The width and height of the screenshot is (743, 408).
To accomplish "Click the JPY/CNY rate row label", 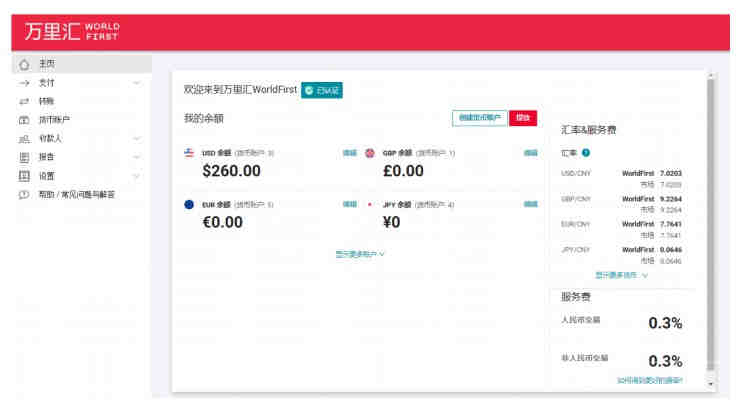I will 576,250.
